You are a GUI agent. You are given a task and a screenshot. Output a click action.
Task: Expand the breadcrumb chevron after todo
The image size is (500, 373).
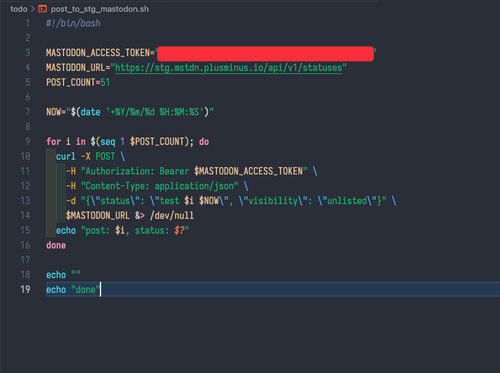point(33,9)
